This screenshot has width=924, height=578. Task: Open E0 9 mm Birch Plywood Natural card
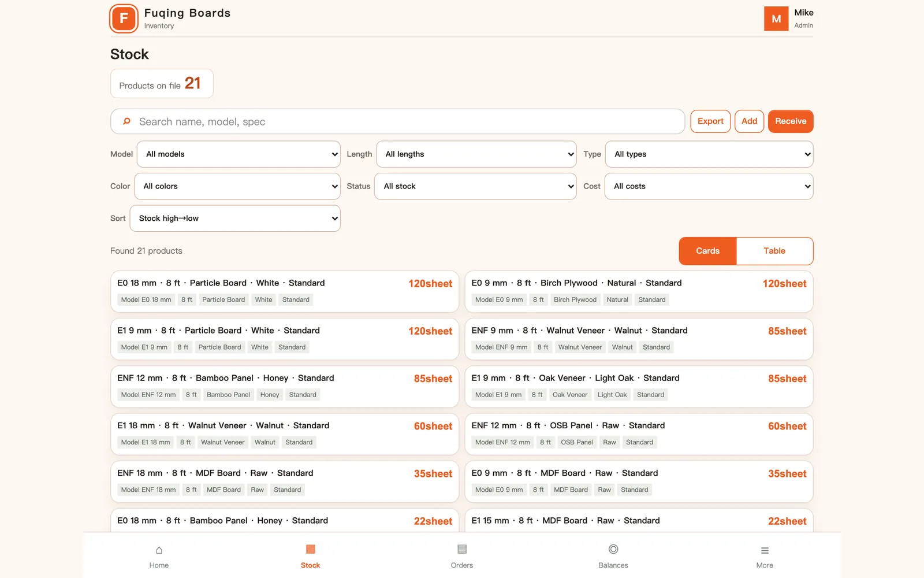639,291
